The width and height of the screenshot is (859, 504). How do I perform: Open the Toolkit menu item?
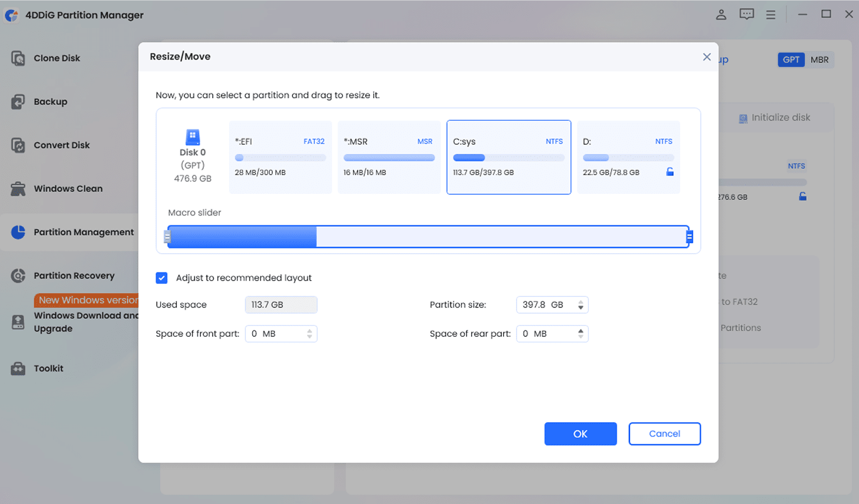coord(48,368)
